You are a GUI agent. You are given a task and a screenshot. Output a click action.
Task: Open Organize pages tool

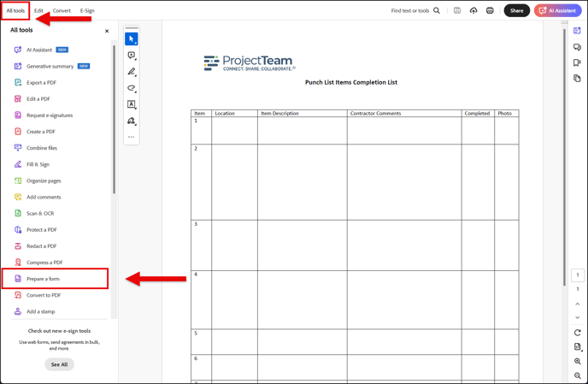pyautogui.click(x=38, y=180)
